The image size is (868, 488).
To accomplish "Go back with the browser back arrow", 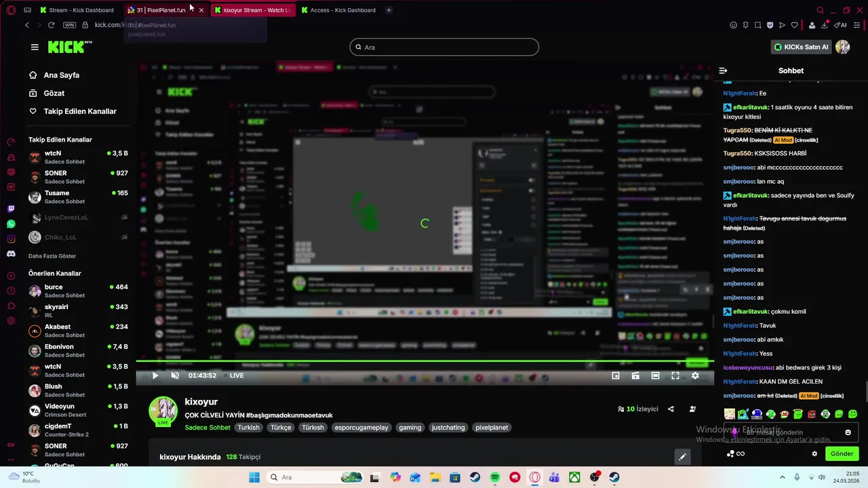I will coord(27,25).
